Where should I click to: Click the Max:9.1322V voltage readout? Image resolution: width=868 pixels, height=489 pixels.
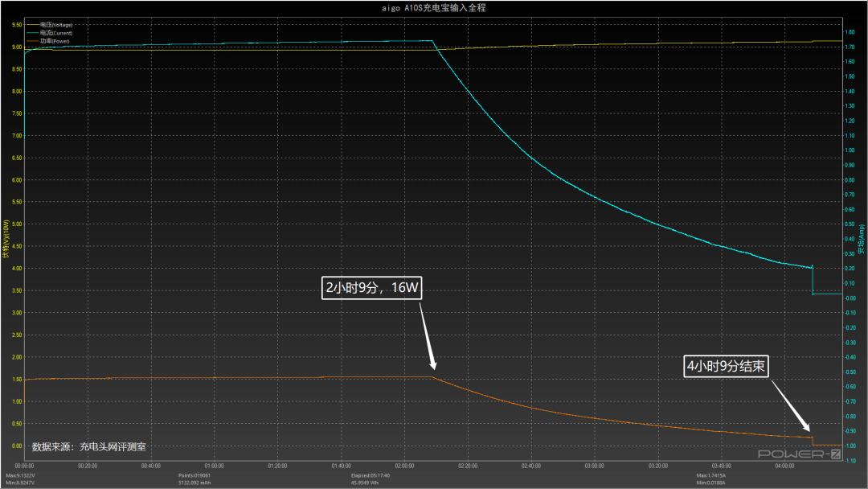pyautogui.click(x=20, y=475)
